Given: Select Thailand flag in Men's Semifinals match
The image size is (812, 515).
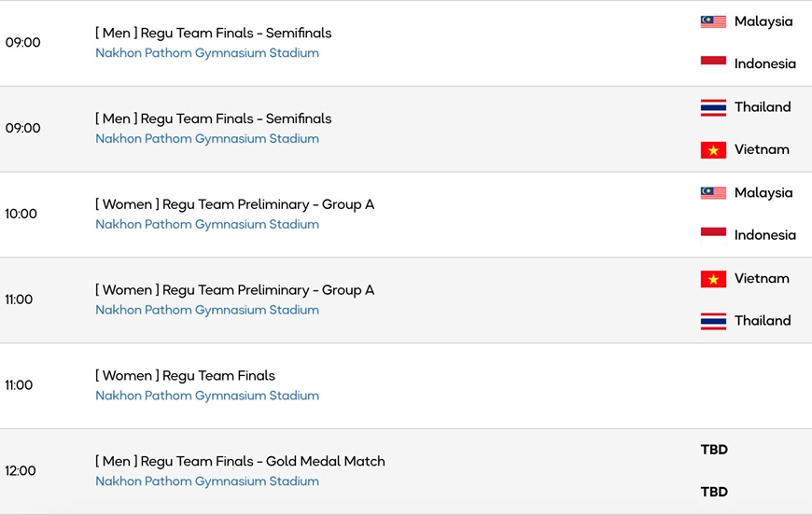Looking at the screenshot, I should click(x=713, y=107).
